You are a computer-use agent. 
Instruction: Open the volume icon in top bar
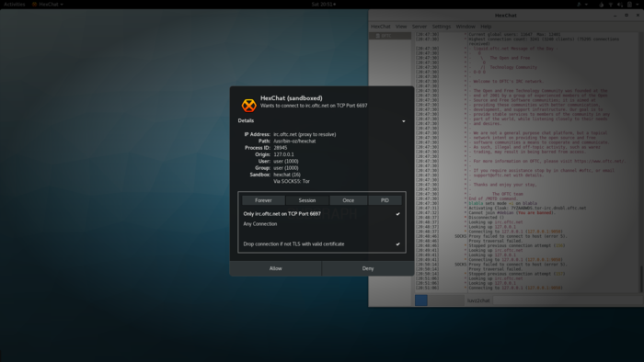click(x=620, y=5)
